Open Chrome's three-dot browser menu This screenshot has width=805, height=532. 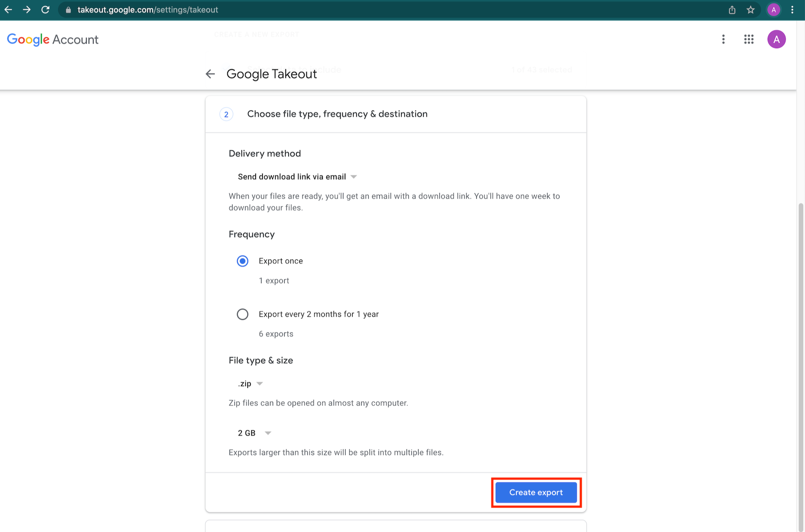[792, 10]
